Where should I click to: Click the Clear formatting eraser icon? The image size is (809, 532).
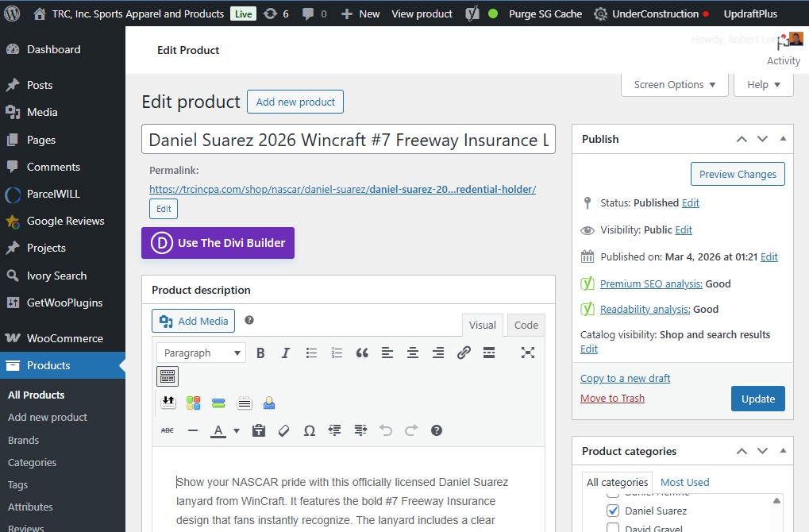283,430
